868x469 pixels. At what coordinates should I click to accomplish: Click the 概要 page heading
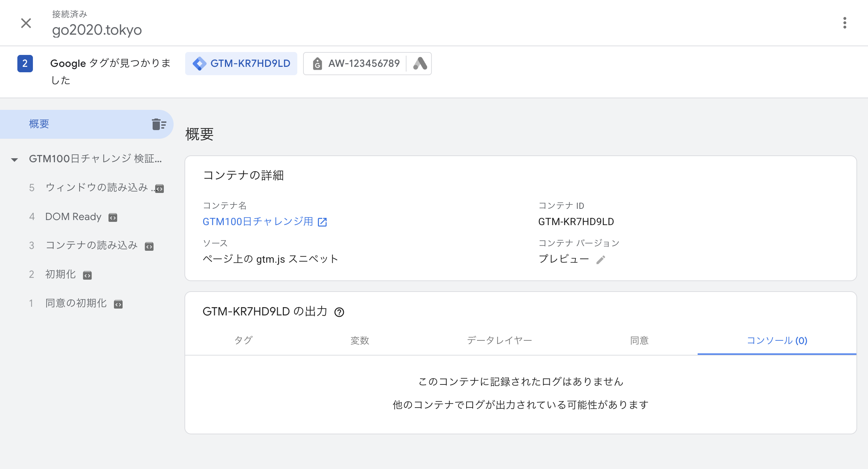pyautogui.click(x=199, y=134)
